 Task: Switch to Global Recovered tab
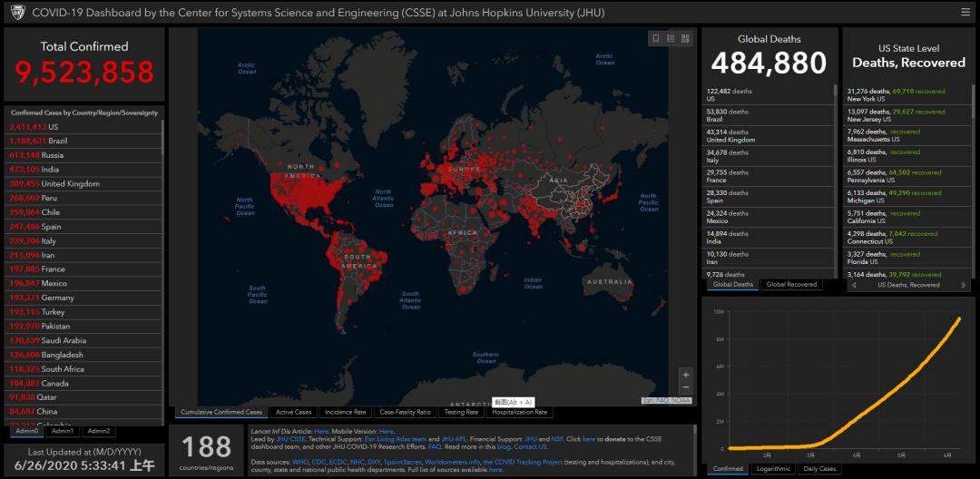click(x=791, y=285)
